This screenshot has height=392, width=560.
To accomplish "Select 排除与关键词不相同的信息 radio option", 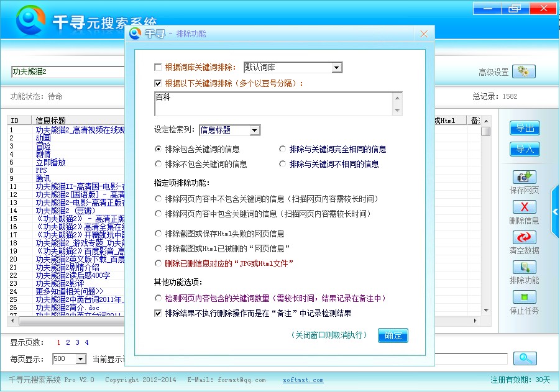I will [282, 164].
